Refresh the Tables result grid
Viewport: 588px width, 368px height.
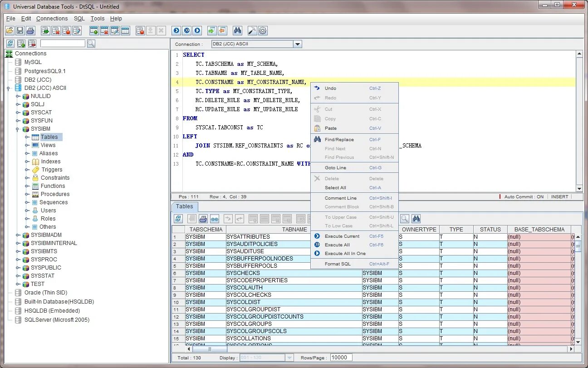(x=178, y=218)
